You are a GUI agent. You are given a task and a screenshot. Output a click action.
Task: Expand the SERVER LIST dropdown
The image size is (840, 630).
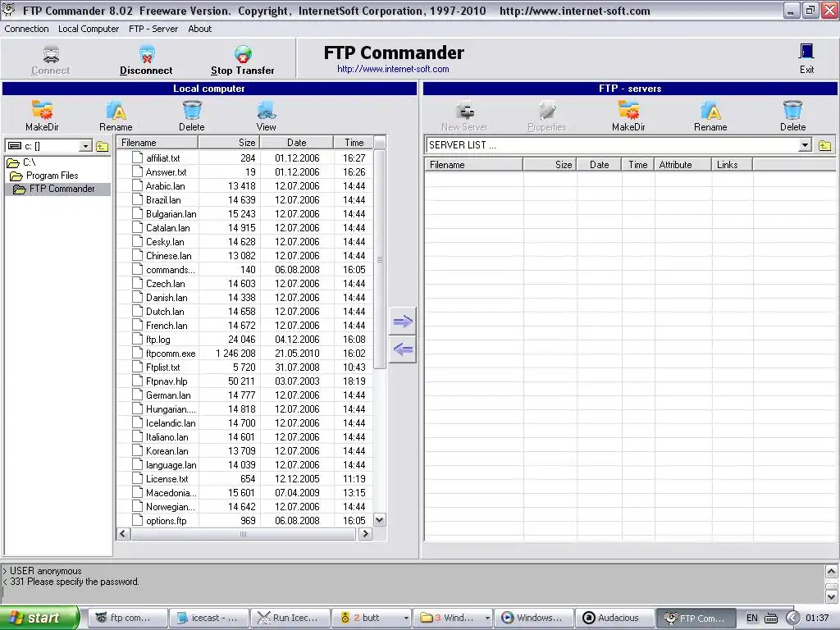click(x=805, y=145)
